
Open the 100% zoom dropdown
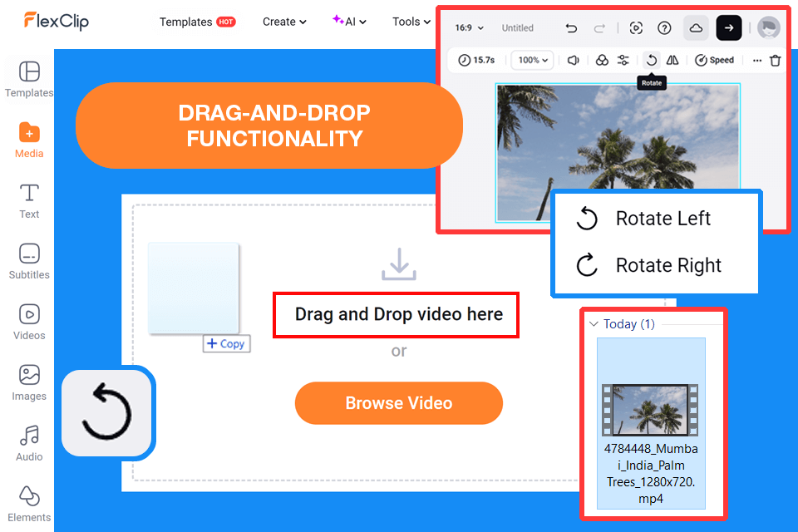click(532, 60)
